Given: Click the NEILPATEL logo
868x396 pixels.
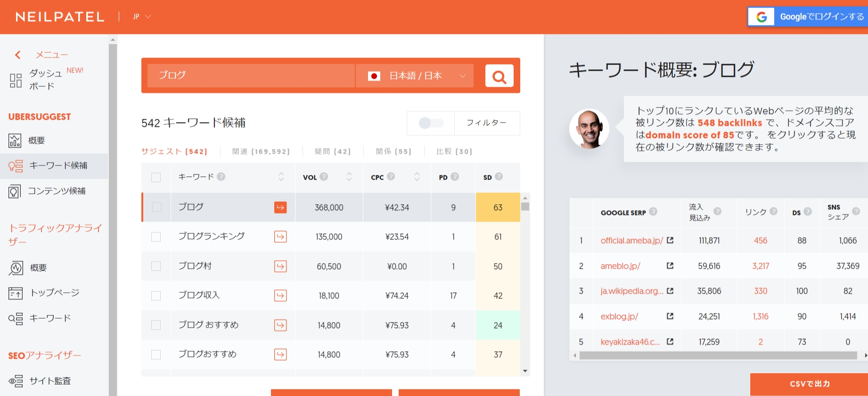Looking at the screenshot, I should pyautogui.click(x=60, y=17).
